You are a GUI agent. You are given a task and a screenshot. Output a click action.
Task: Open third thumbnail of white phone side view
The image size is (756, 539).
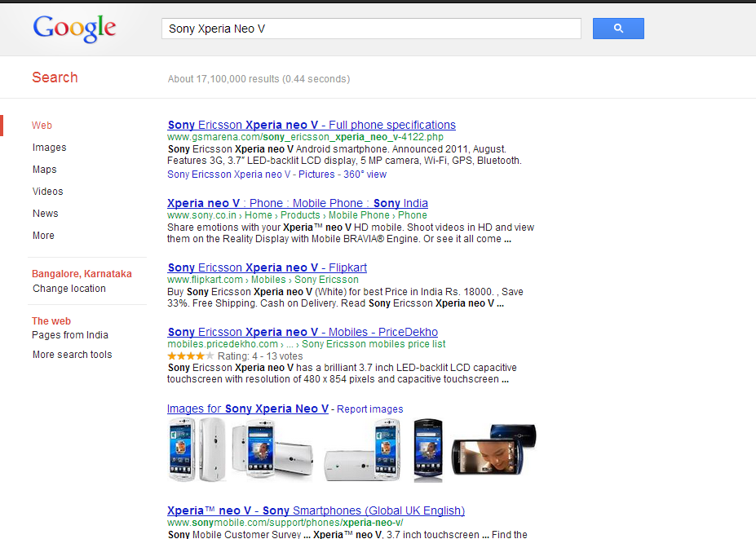coord(363,450)
